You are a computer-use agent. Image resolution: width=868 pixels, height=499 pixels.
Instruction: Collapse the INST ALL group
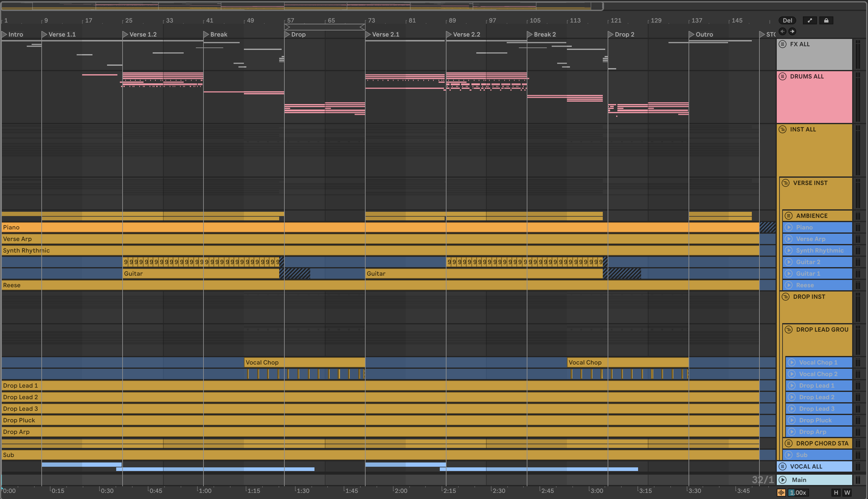point(782,129)
